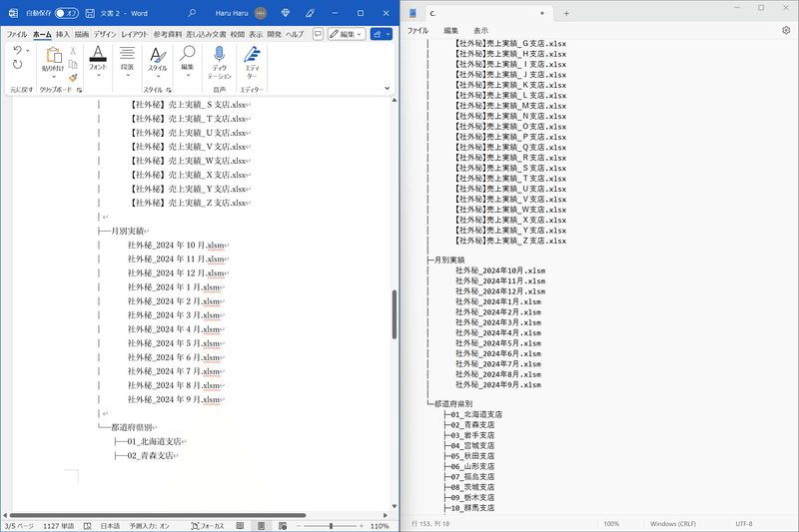Click the 貼り付け clipboard icon
799x532 pixels.
coord(53,55)
